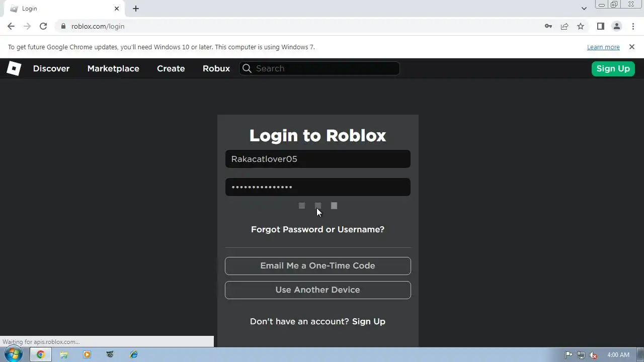Viewport: 644px width, 362px height.
Task: Close the Login tab
Action: (x=117, y=9)
